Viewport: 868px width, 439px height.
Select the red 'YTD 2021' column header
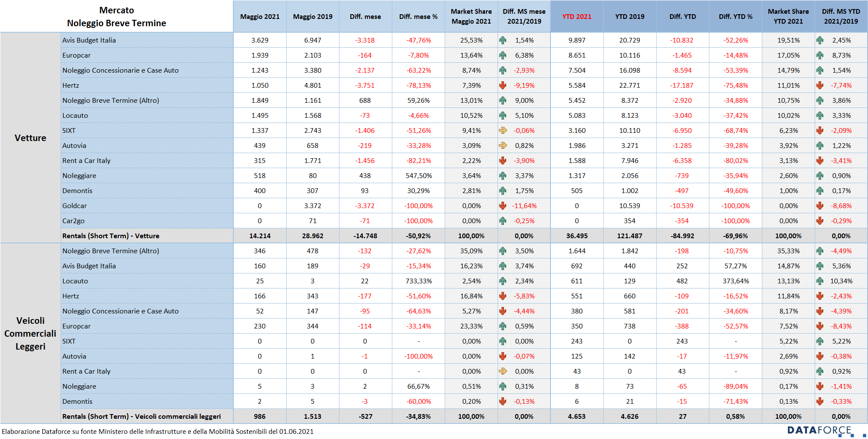577,17
